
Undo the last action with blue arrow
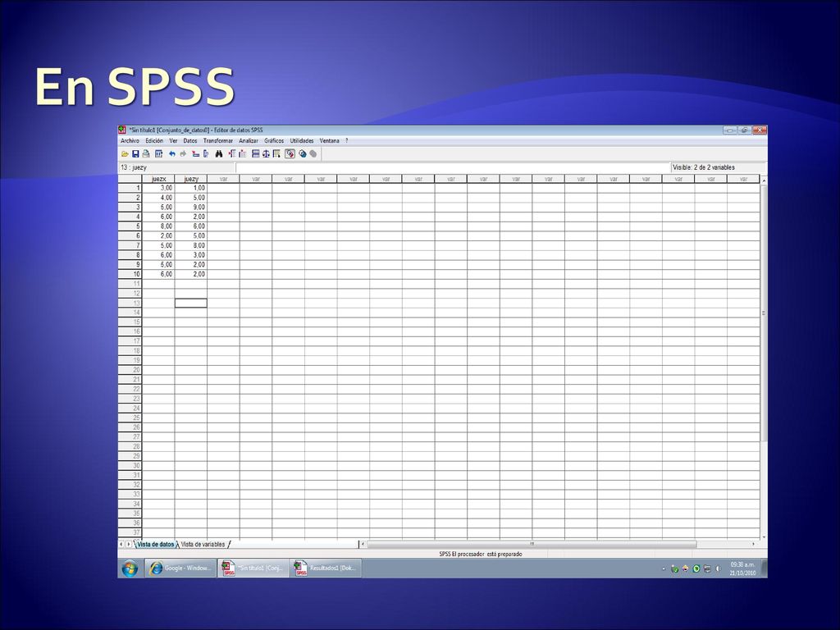pos(172,153)
